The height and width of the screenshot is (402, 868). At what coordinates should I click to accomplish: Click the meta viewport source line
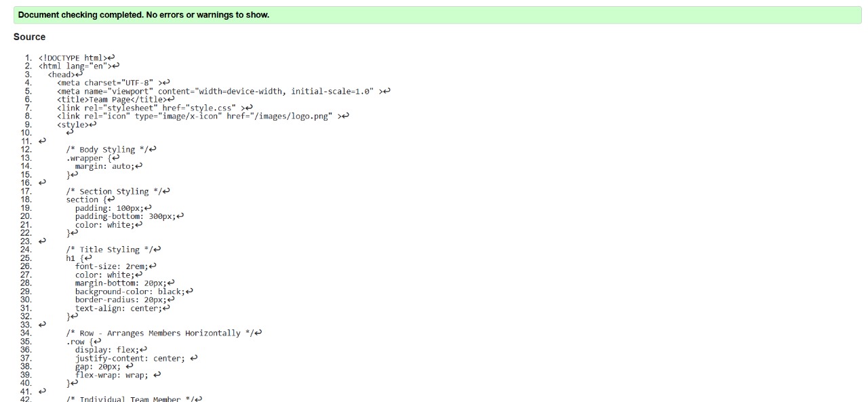[x=220, y=91]
